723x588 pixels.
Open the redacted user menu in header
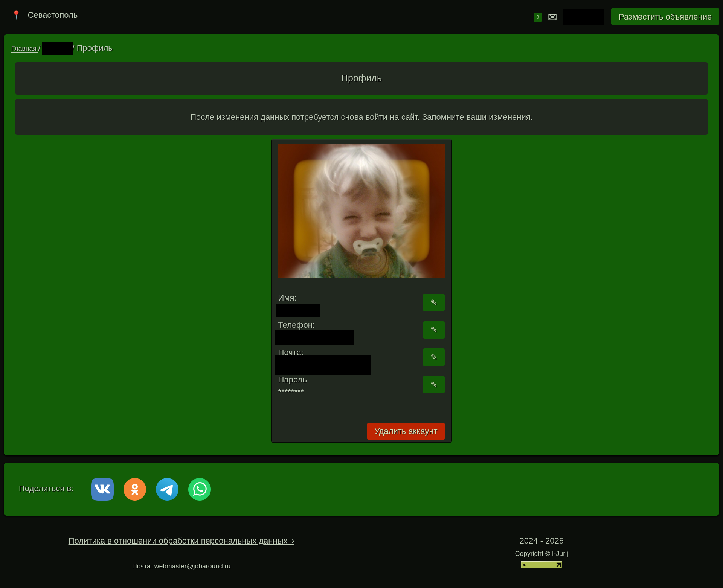coord(583,17)
